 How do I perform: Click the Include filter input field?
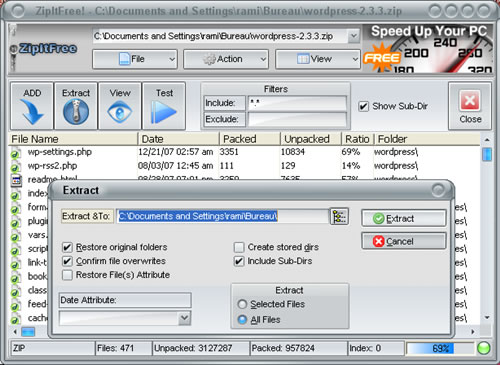(x=297, y=103)
